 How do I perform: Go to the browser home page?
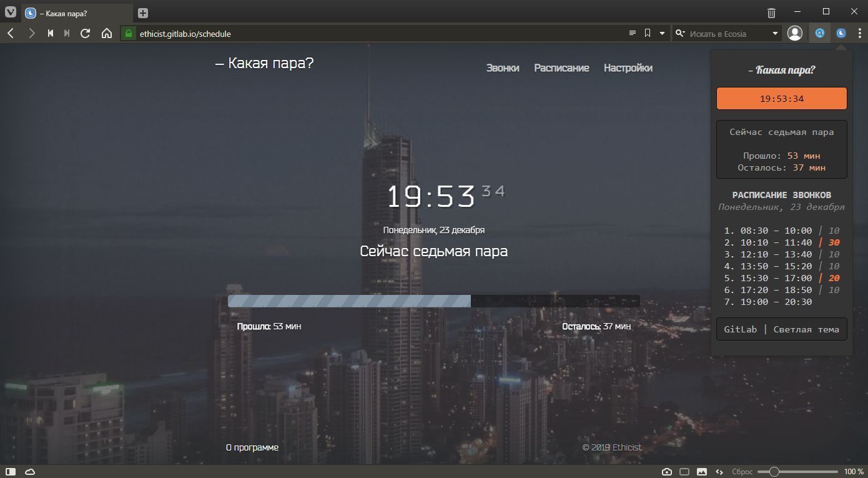tap(107, 34)
